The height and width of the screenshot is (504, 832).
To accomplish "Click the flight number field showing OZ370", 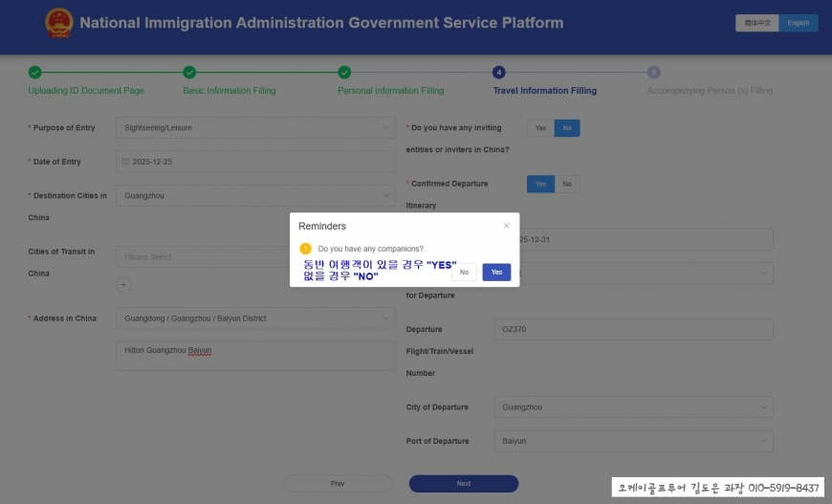I will [632, 329].
